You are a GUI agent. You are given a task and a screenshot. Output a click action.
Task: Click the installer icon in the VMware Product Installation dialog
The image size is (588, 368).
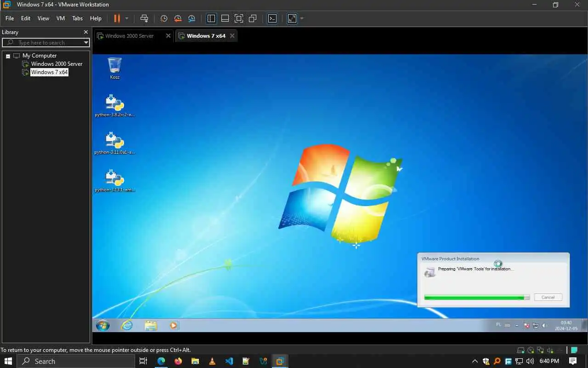(430, 272)
